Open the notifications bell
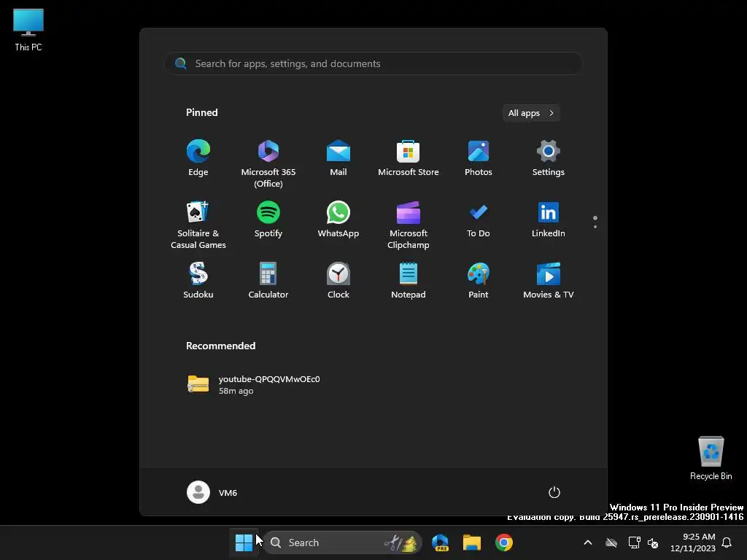 click(x=727, y=542)
